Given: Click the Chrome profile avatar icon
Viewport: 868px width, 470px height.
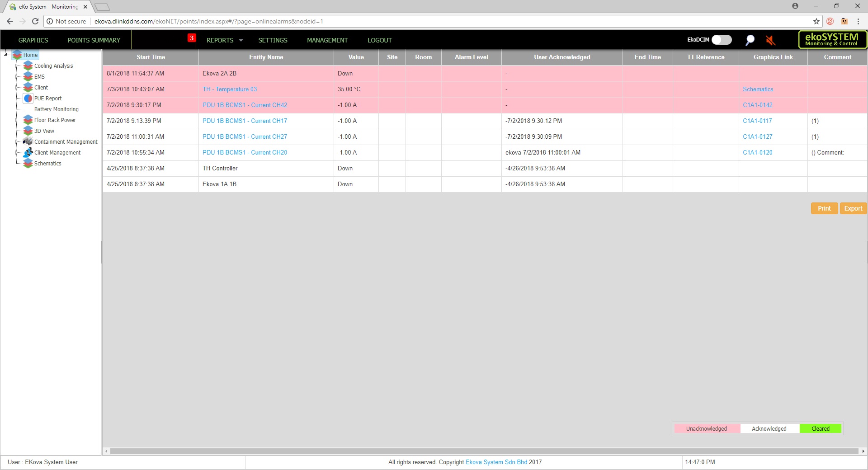Looking at the screenshot, I should (x=795, y=6).
